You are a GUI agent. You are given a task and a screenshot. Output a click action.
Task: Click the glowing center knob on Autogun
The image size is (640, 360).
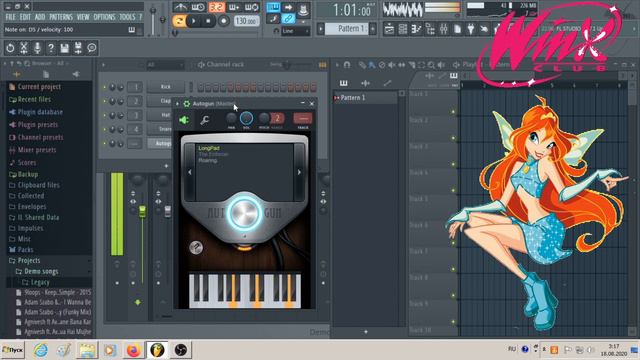point(244,213)
